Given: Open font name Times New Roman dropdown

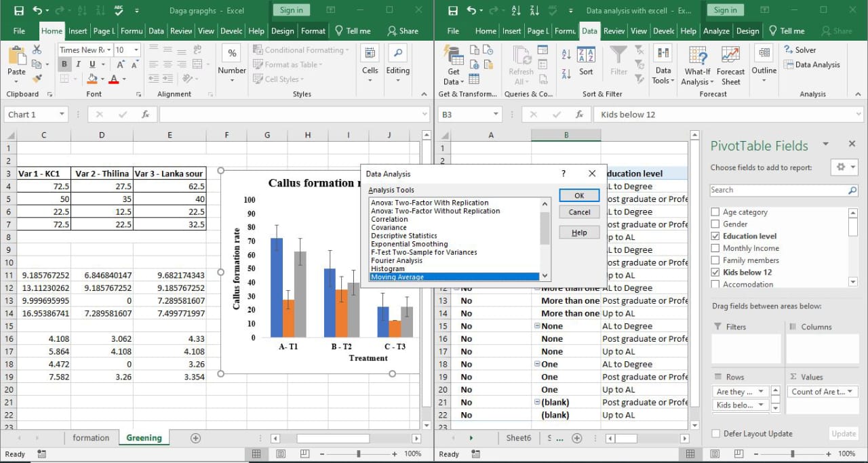Looking at the screenshot, I should tap(108, 49).
